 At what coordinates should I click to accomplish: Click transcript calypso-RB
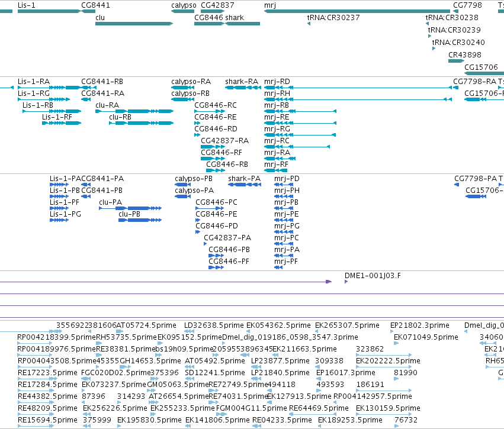[x=182, y=99]
